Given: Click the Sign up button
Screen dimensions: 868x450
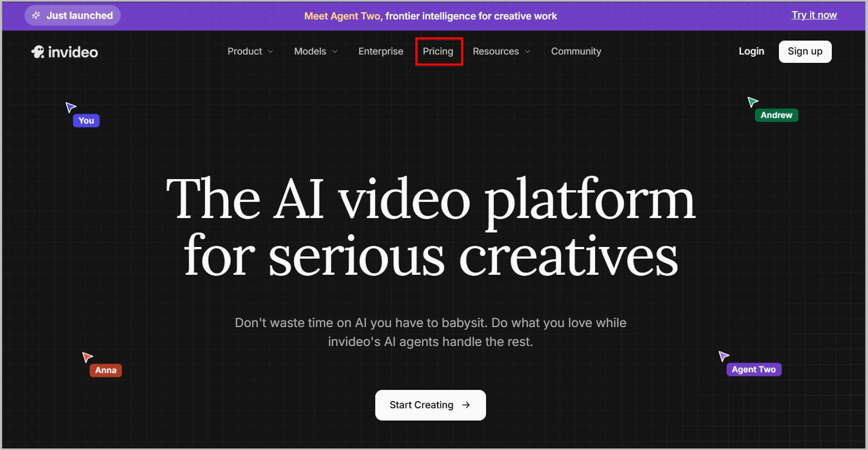Looking at the screenshot, I should click(x=805, y=51).
